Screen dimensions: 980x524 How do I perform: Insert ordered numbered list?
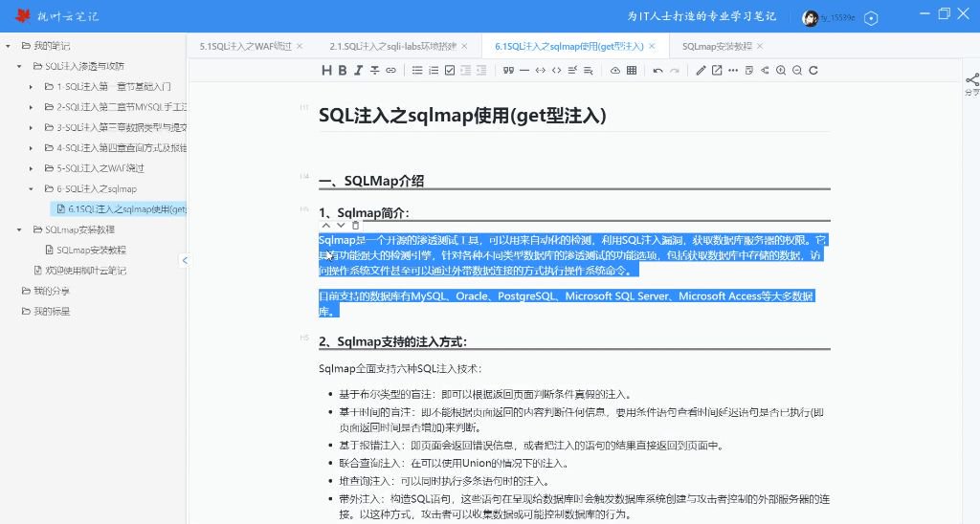434,70
